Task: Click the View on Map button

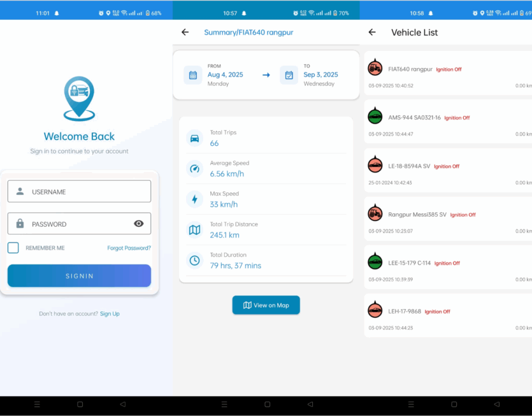Action: pos(266,305)
